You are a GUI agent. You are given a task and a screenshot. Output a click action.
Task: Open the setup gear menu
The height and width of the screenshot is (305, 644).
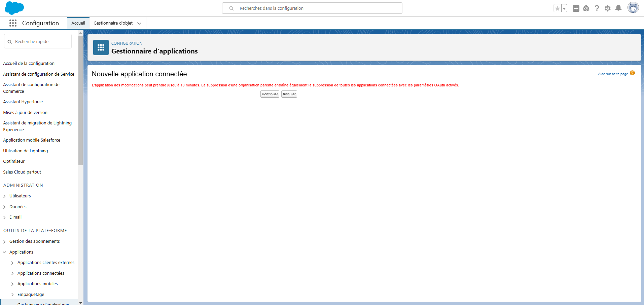608,8
